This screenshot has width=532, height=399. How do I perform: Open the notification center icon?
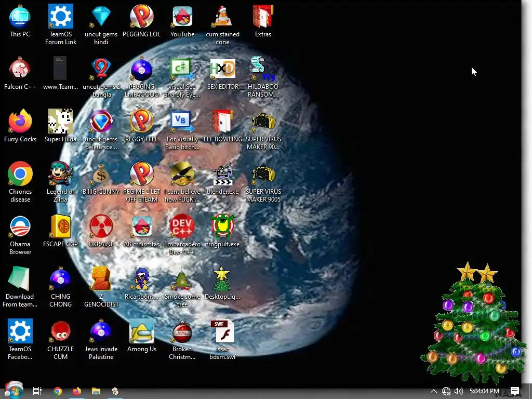click(x=515, y=391)
